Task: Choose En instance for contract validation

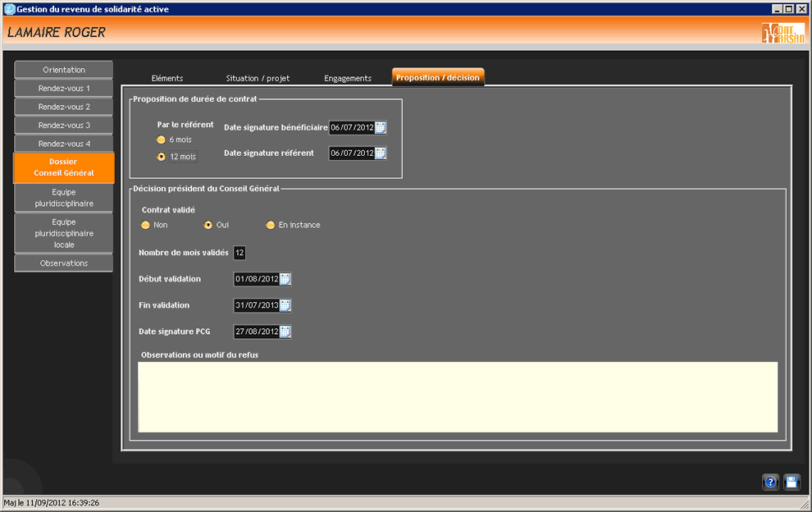Action: (270, 225)
